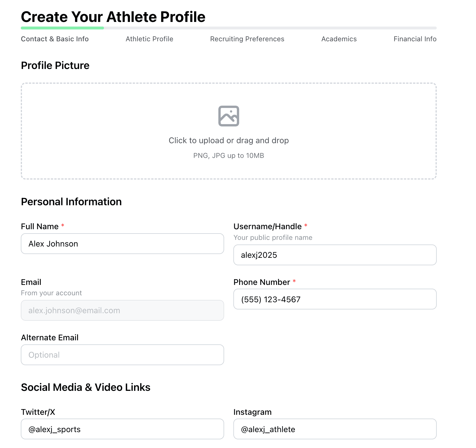This screenshot has width=476, height=448.
Task: Click the Personal Information section heading
Action: pyautogui.click(x=71, y=201)
